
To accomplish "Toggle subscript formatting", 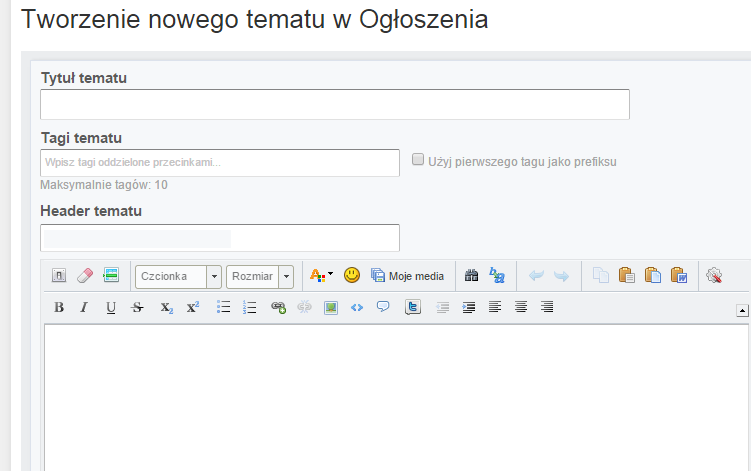I will pos(167,308).
